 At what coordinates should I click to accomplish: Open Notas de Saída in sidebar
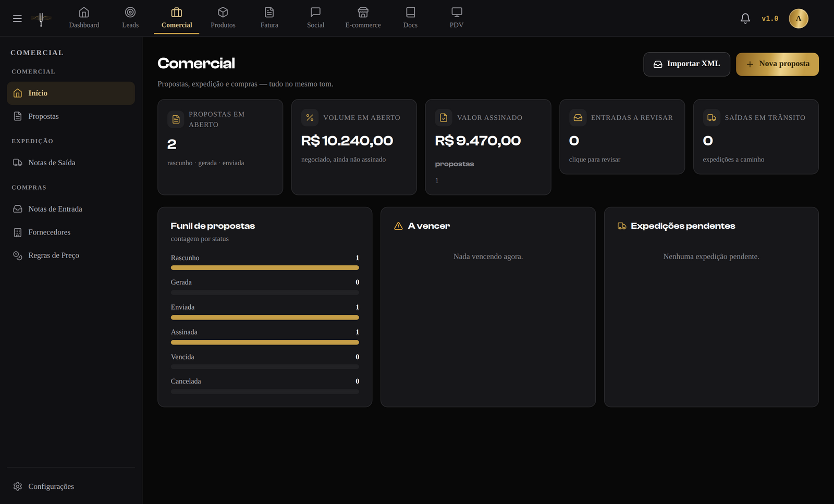[71, 163]
